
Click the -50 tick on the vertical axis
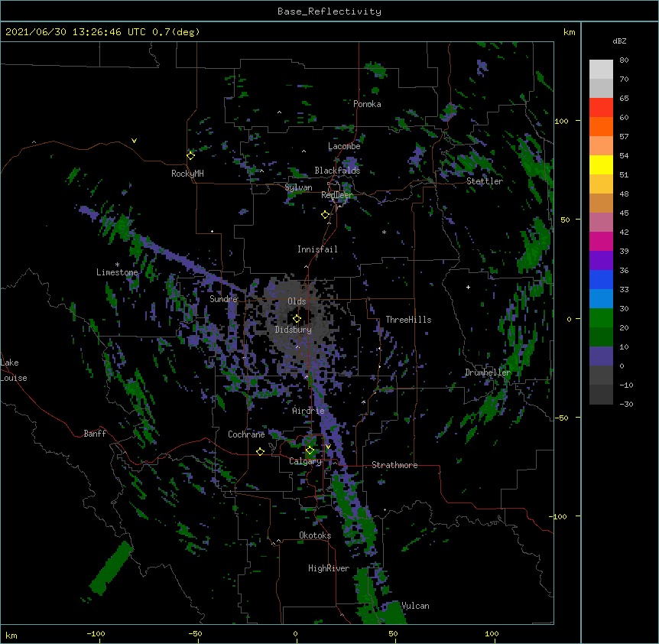click(561, 418)
